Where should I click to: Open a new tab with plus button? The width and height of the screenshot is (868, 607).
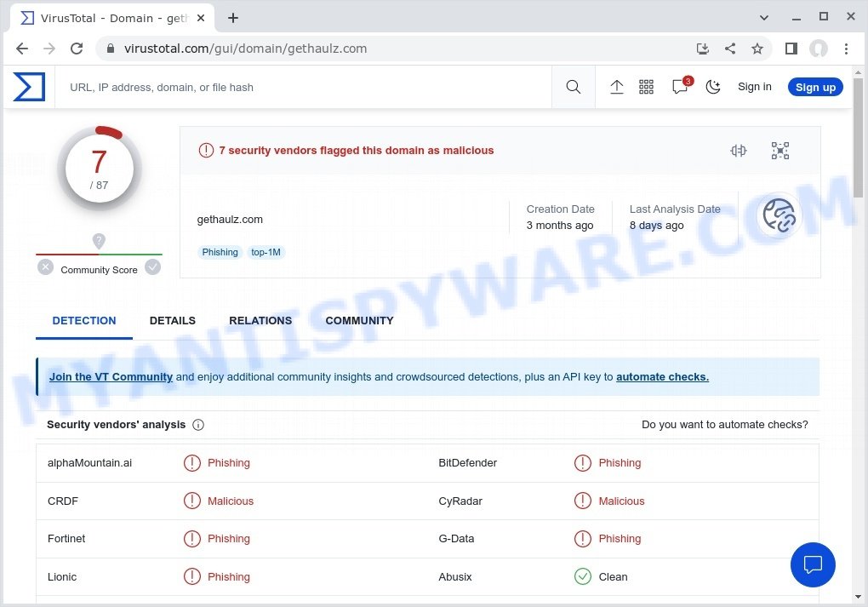point(233,18)
